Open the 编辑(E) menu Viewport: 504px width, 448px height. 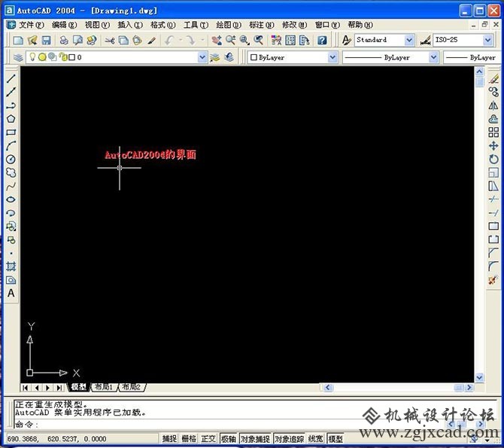[x=64, y=25]
